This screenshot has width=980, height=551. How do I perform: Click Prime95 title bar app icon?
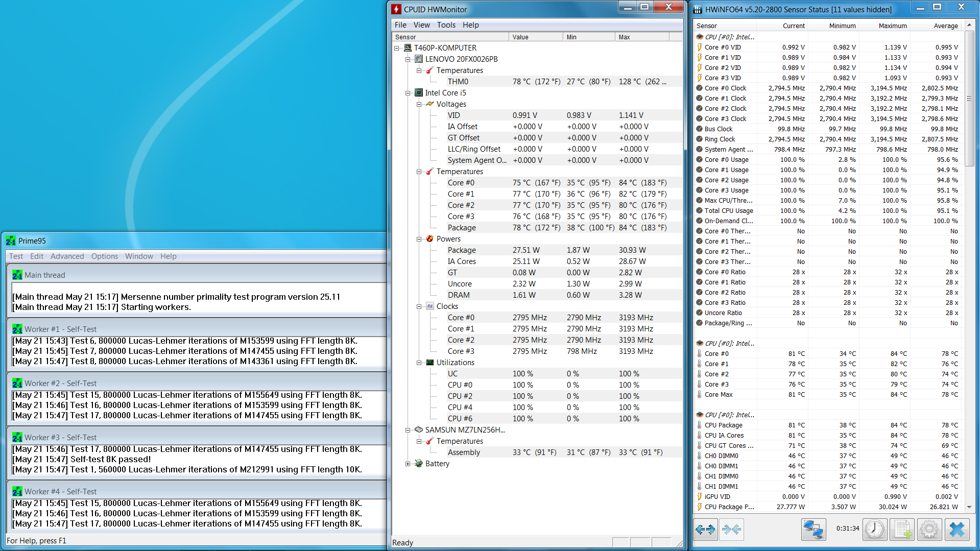(11, 241)
